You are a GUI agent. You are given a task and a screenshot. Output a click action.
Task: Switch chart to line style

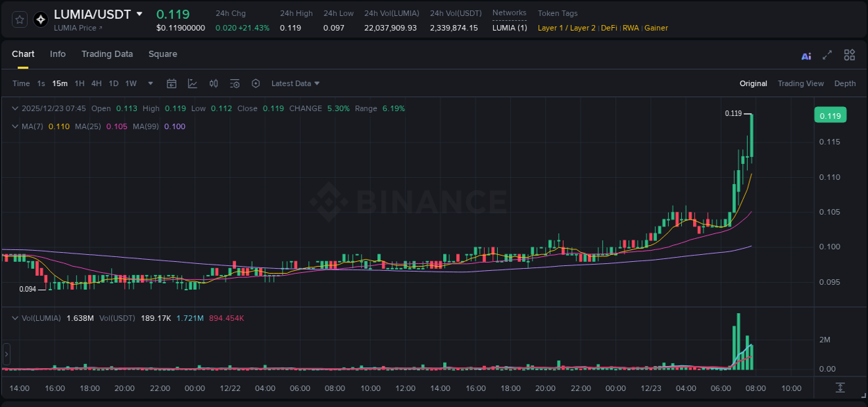[x=192, y=83]
